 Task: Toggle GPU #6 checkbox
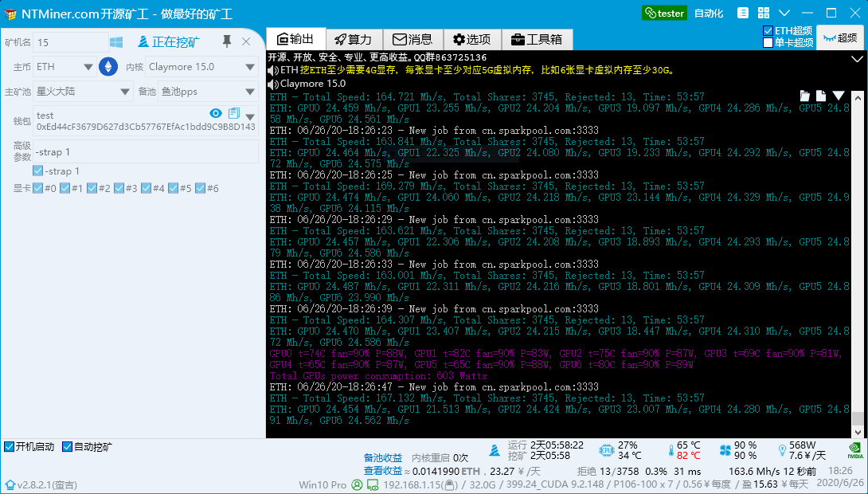pos(201,188)
